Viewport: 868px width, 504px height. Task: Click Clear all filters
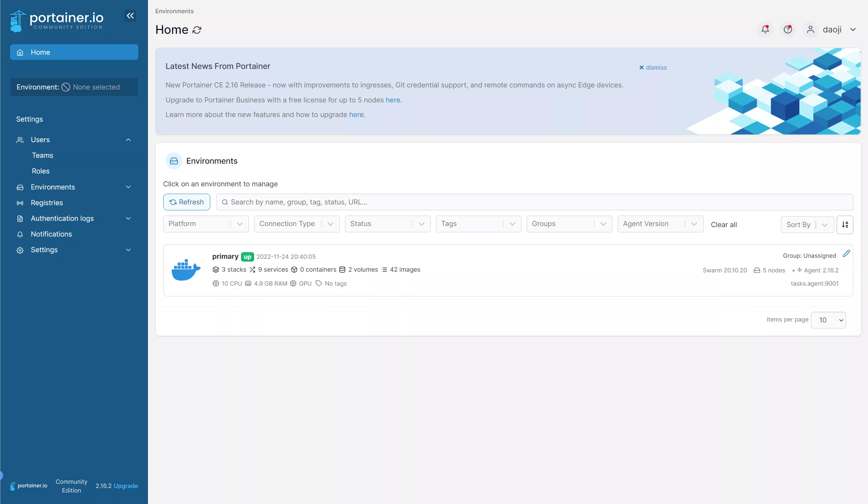(x=724, y=225)
